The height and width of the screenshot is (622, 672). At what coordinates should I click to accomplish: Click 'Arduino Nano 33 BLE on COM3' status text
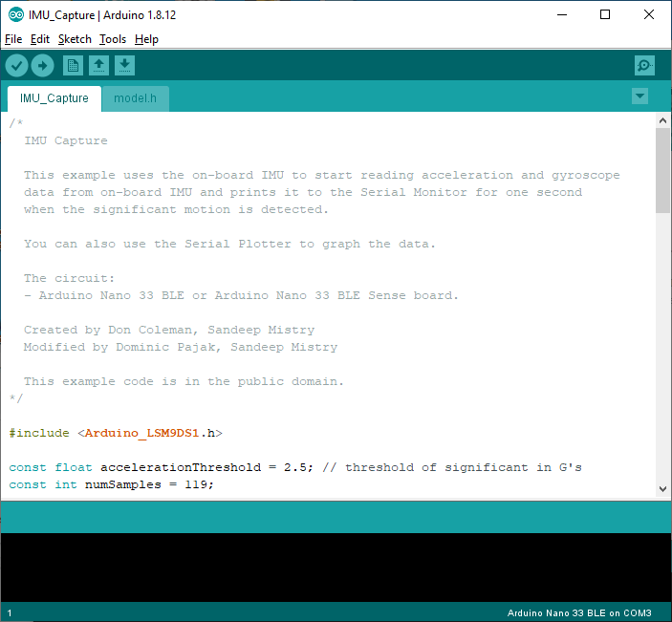[579, 613]
